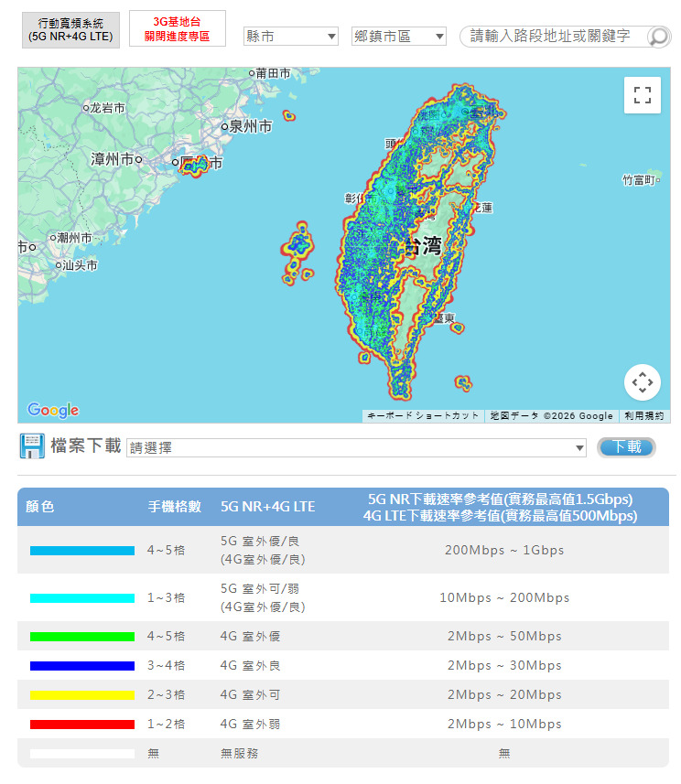Image resolution: width=681 pixels, height=784 pixels.
Task: Click the 4G 室外良 table cell
Action: 250,665
